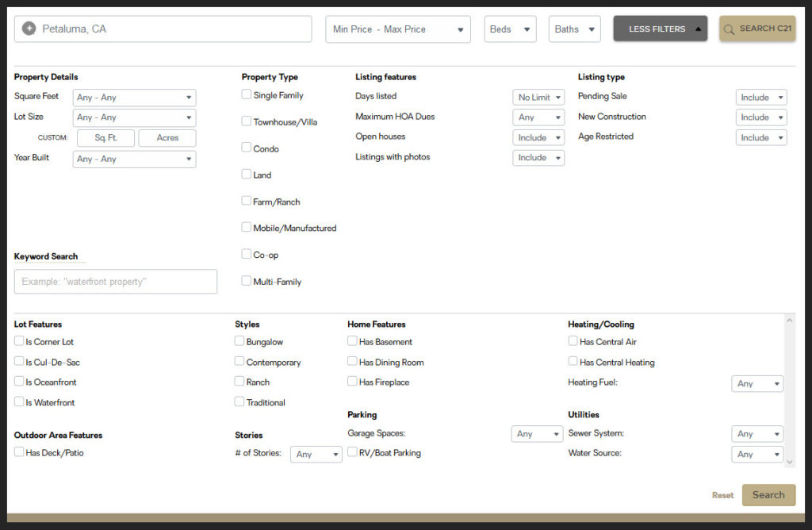Check Mobile/Manufactured option
This screenshot has width=812, height=530.
coord(246,227)
